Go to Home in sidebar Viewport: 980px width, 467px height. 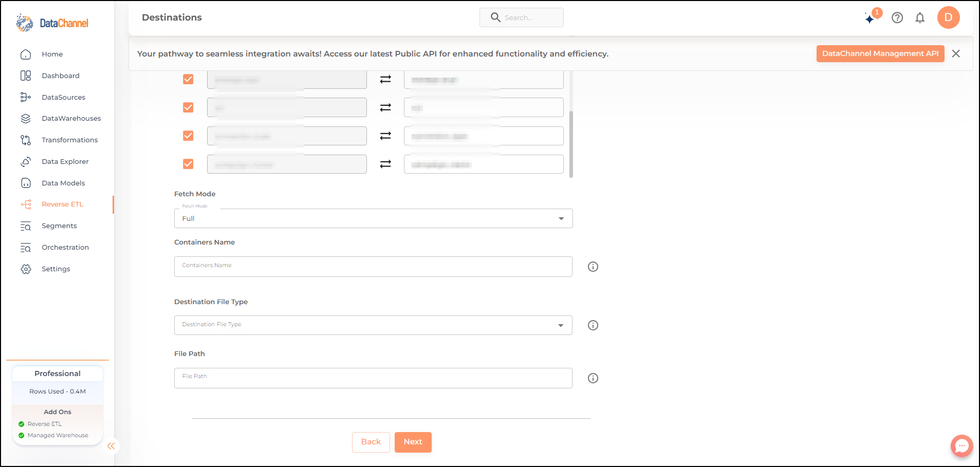pos(52,54)
